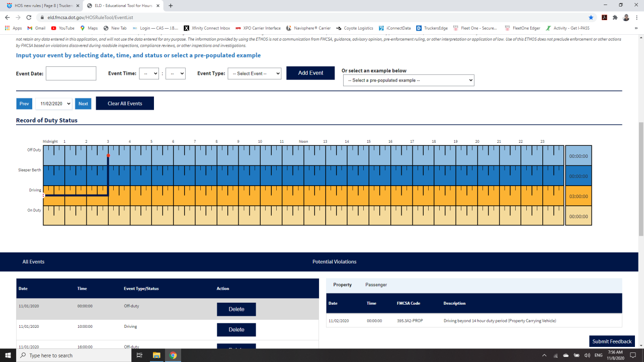Click the violation description text
The width and height of the screenshot is (644, 362).
click(500, 320)
